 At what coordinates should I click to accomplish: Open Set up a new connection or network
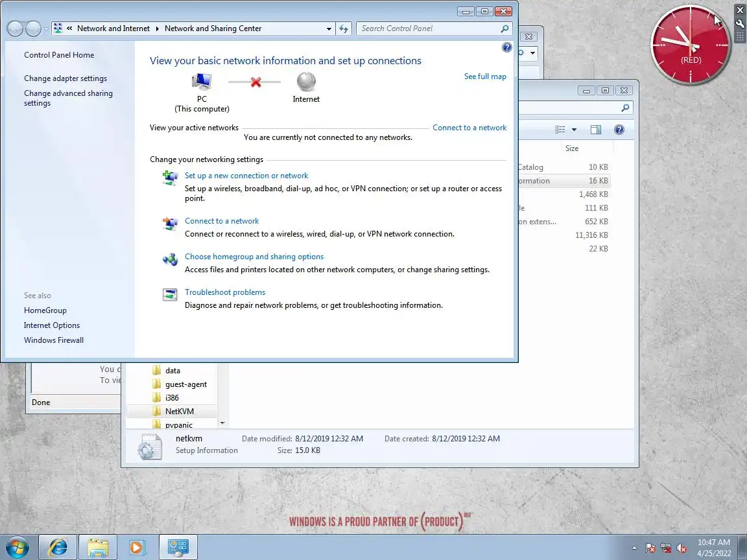click(246, 176)
